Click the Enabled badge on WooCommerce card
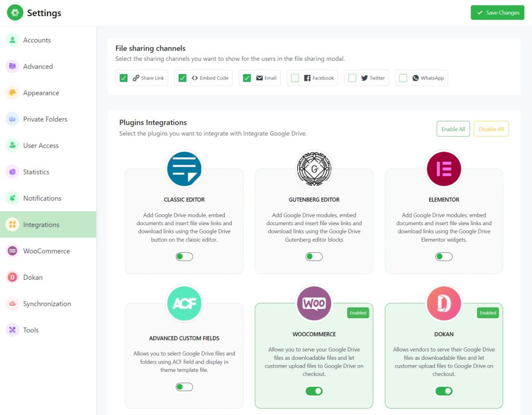The height and width of the screenshot is (415, 532). click(x=358, y=313)
